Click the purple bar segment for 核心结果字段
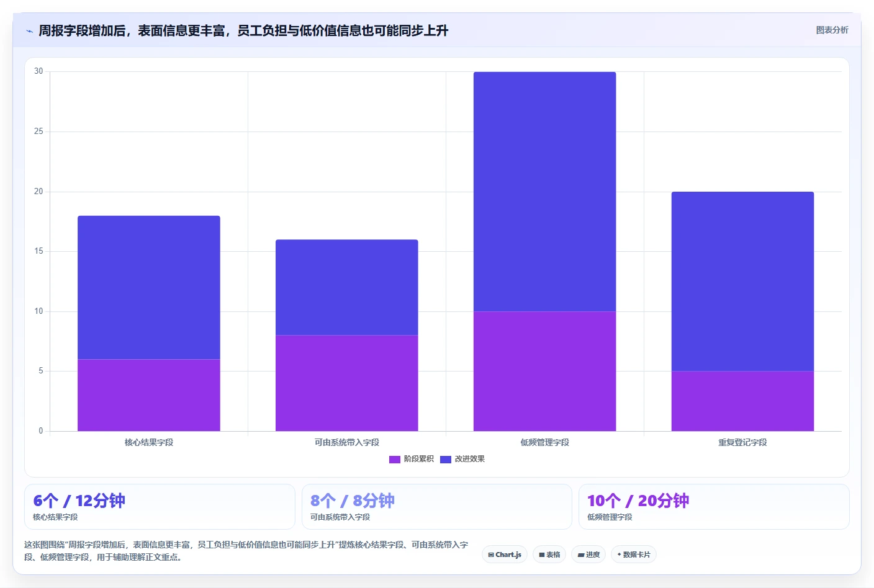874x588 pixels. coord(149,395)
